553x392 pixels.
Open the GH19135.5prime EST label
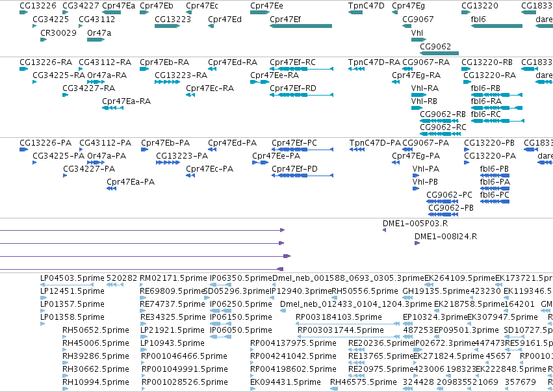click(x=435, y=291)
